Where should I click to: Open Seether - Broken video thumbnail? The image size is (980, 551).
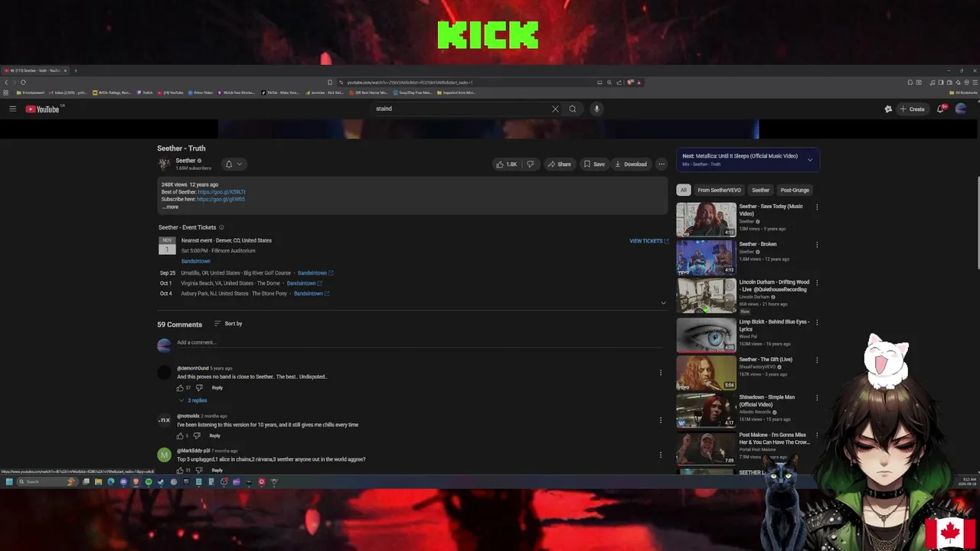pyautogui.click(x=706, y=258)
